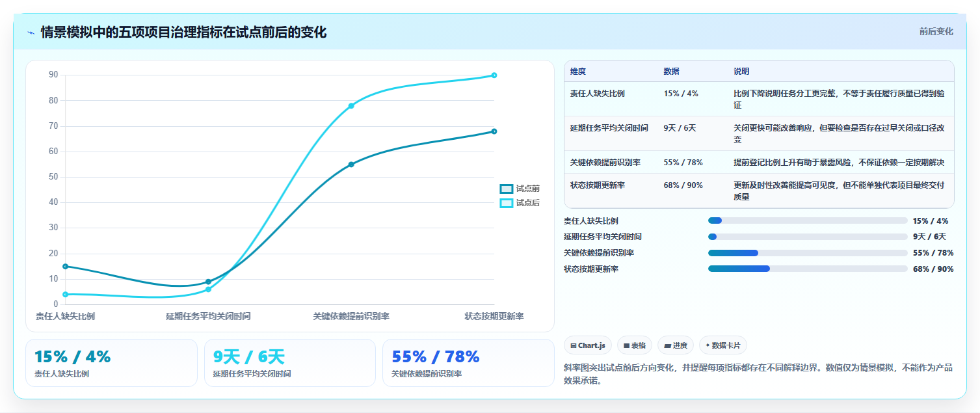Click the x-axis label 状态按期更新率
The width and height of the screenshot is (980, 413).
tap(494, 316)
